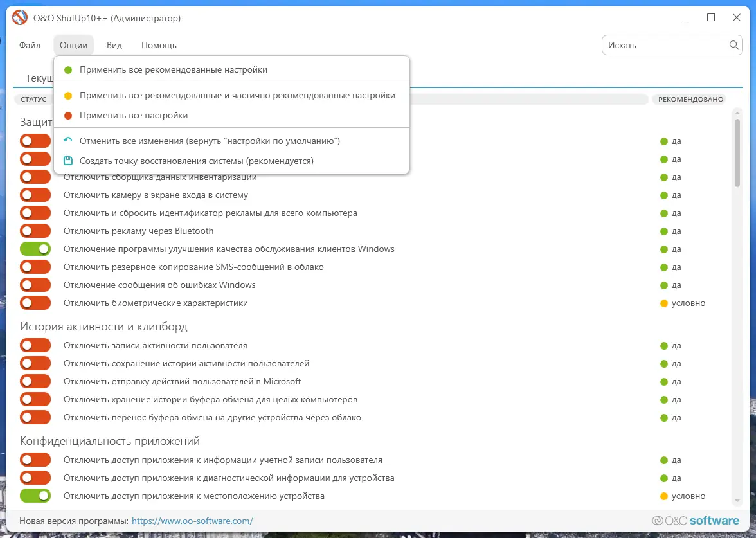This screenshot has height=538, width=756.
Task: Open the oo-software.com link
Action: tap(192, 521)
